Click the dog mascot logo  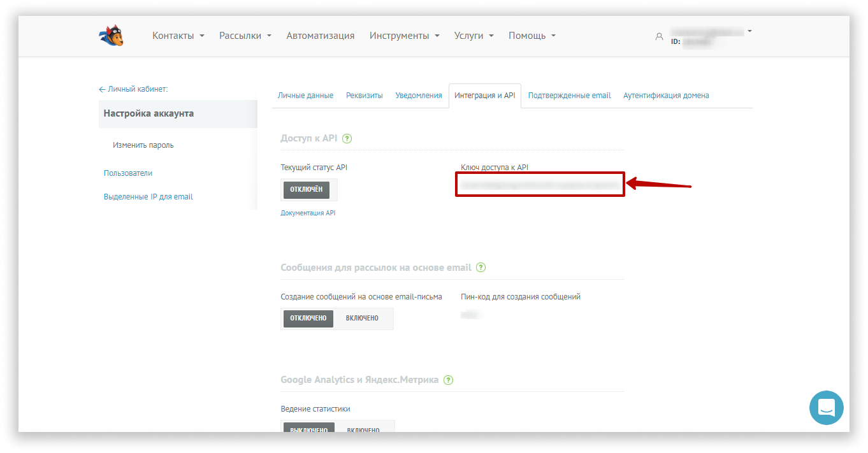tap(112, 36)
